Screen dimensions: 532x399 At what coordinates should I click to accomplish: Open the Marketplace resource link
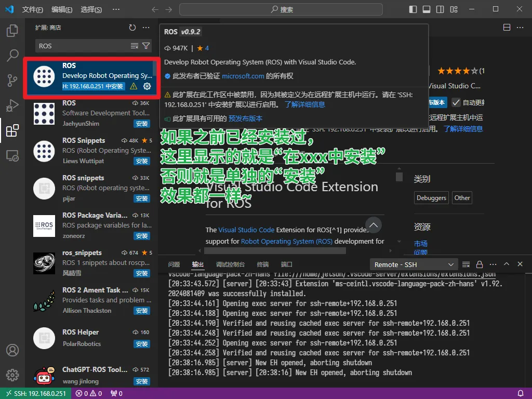421,244
